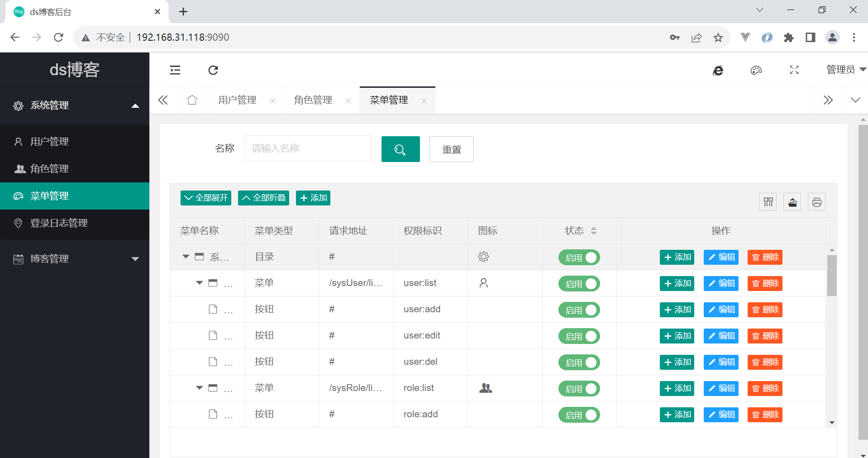Click the share page icon in the address bar
The height and width of the screenshot is (458, 868).
(x=696, y=38)
